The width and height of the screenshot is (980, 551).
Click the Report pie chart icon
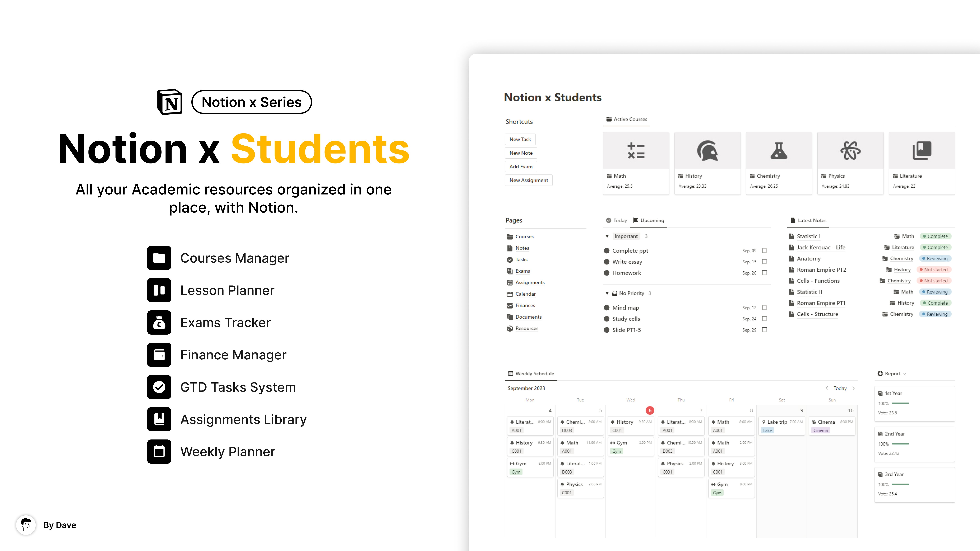point(880,373)
